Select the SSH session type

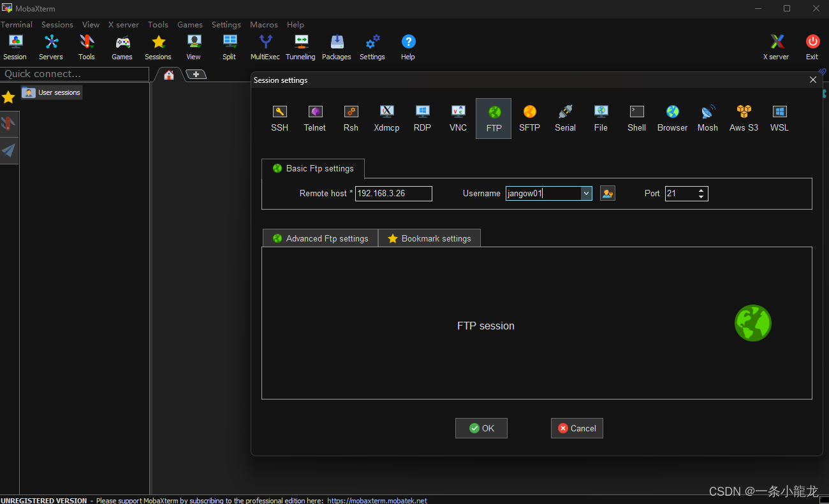click(280, 119)
